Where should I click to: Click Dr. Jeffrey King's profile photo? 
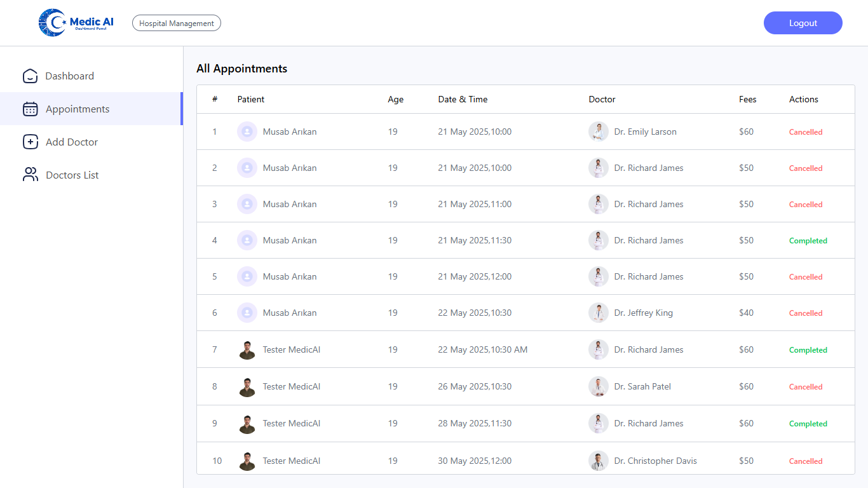[x=598, y=313]
